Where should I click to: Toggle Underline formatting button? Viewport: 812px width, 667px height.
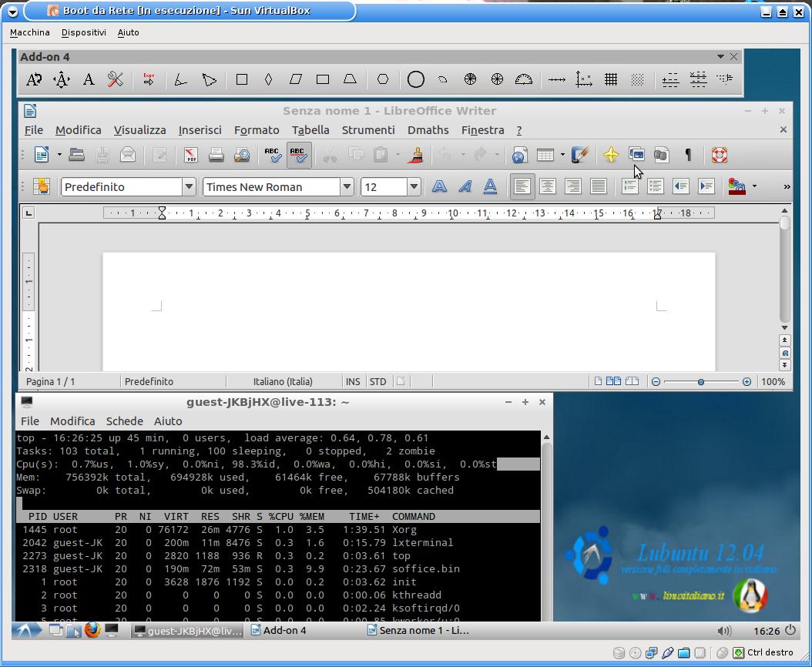tap(490, 186)
